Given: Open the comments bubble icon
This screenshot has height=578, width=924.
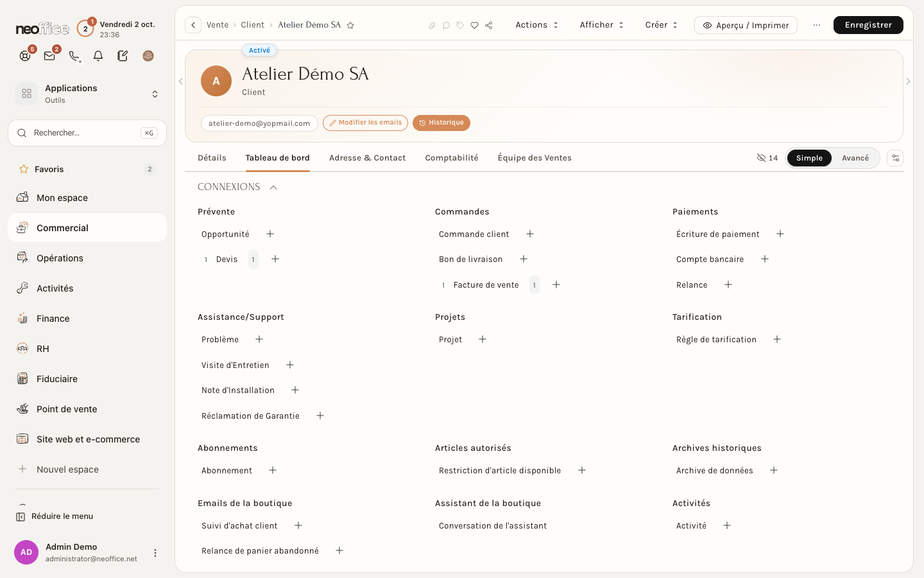Looking at the screenshot, I should [446, 26].
